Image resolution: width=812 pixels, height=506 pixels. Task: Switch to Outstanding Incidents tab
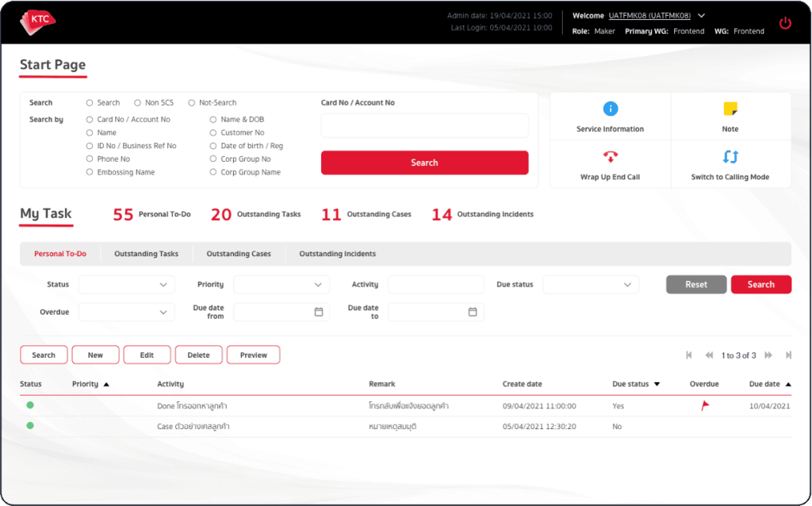pos(338,254)
